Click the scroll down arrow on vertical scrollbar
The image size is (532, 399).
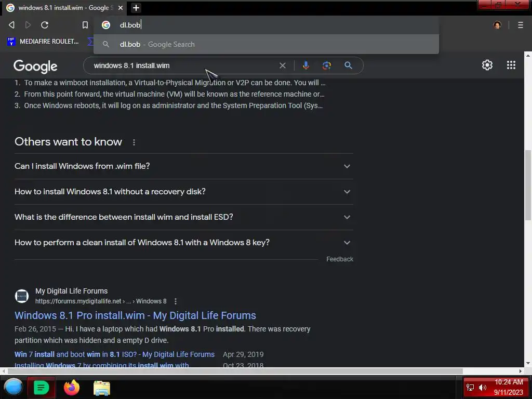528,363
